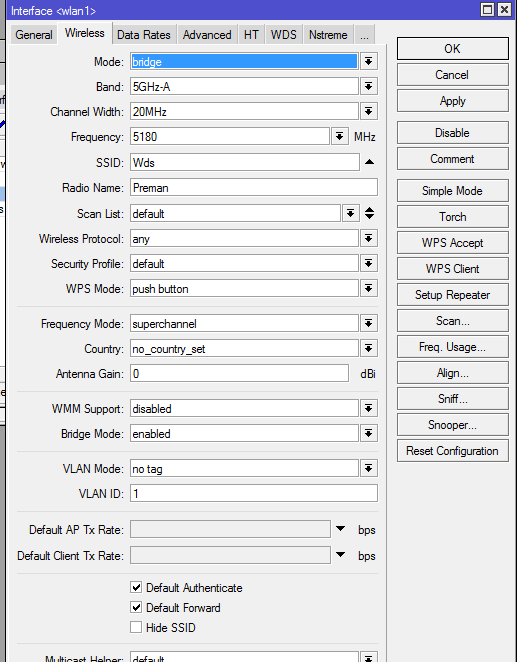Image resolution: width=517 pixels, height=662 pixels.
Task: Open the WPS Mode dropdown
Action: click(x=368, y=288)
